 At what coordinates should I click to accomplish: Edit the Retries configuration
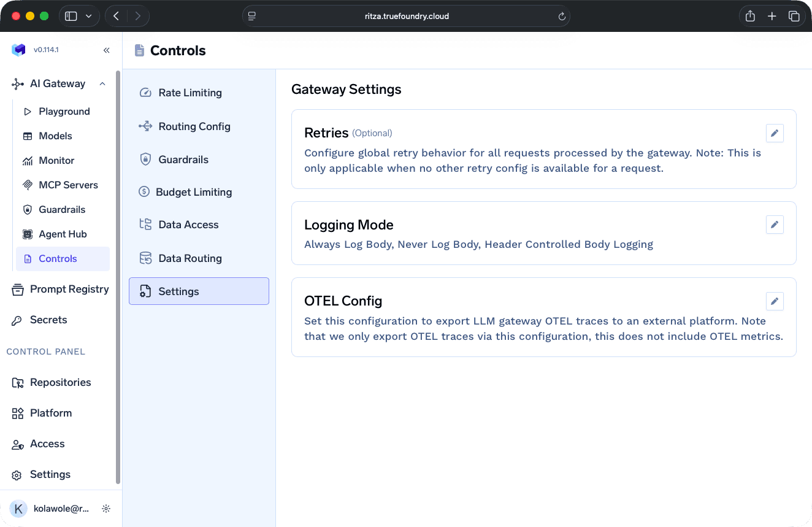click(775, 133)
